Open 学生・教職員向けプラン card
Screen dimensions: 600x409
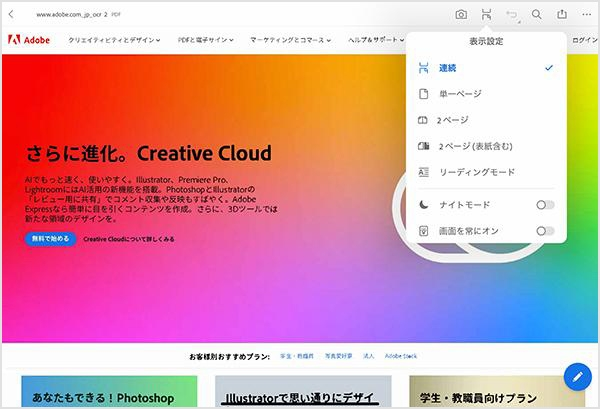[497, 391]
